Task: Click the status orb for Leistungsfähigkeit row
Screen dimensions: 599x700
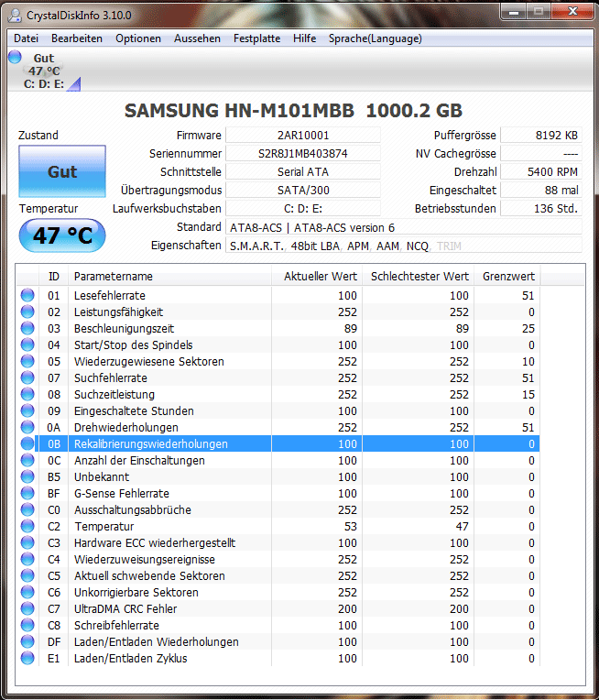Action: [x=27, y=312]
